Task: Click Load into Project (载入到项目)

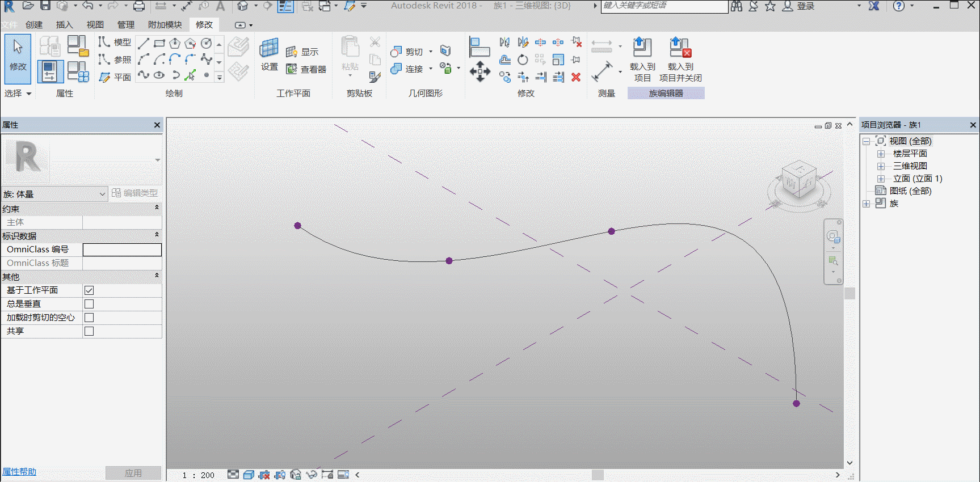Action: (642, 60)
